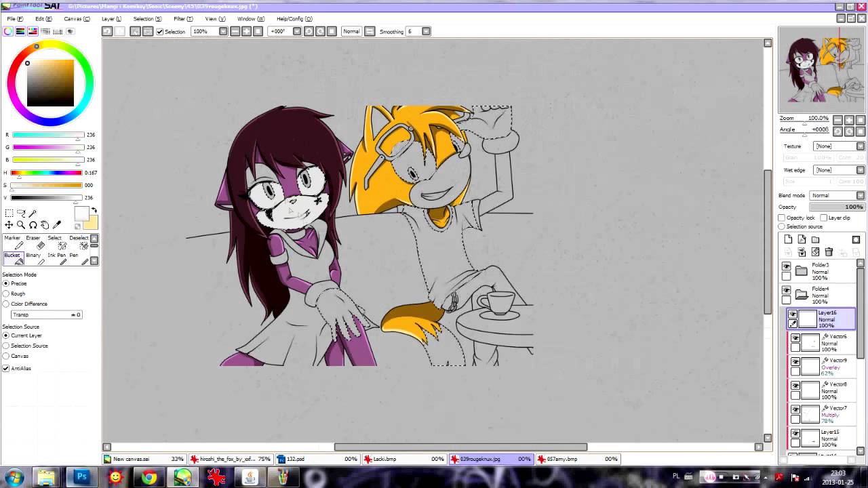Screen dimensions: 868x488
Task: Create a new linework layer
Action: click(802, 239)
